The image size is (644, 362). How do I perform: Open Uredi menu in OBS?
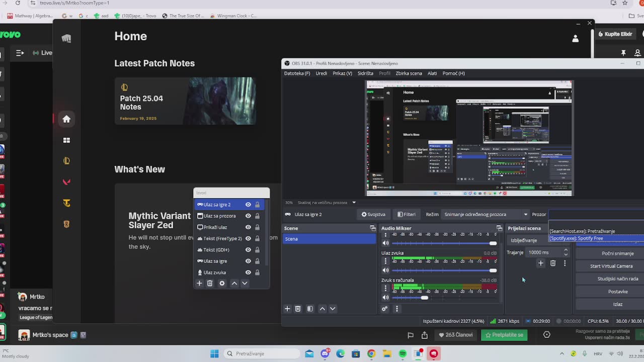pos(321,73)
